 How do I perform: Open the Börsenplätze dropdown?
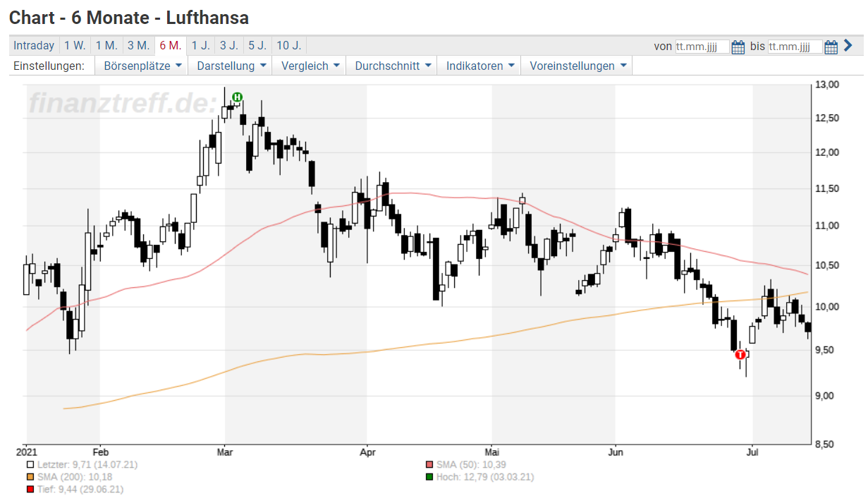click(x=143, y=66)
